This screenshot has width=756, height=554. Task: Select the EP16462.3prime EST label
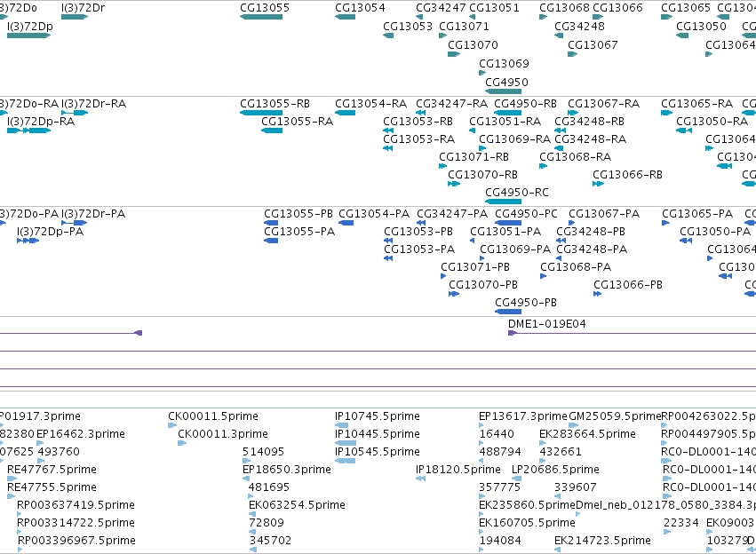click(x=81, y=434)
